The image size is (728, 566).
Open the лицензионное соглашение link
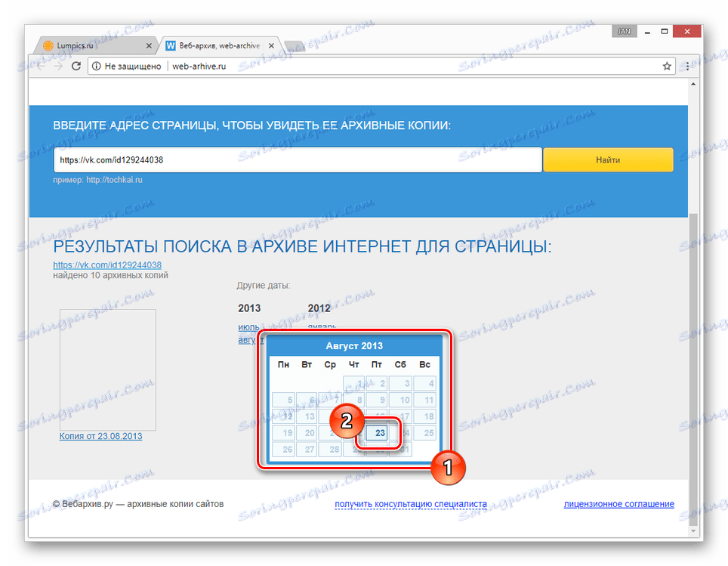619,504
